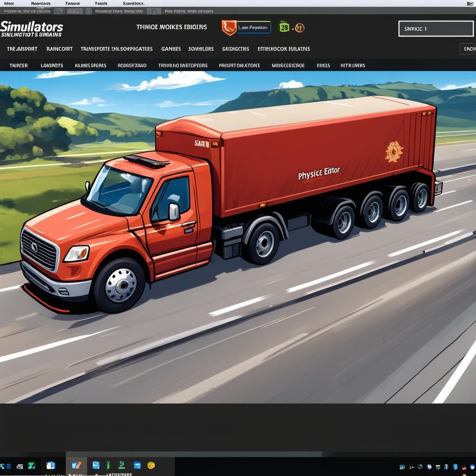Click the ENOH button at right edge
476x476 pixels.
(469, 49)
